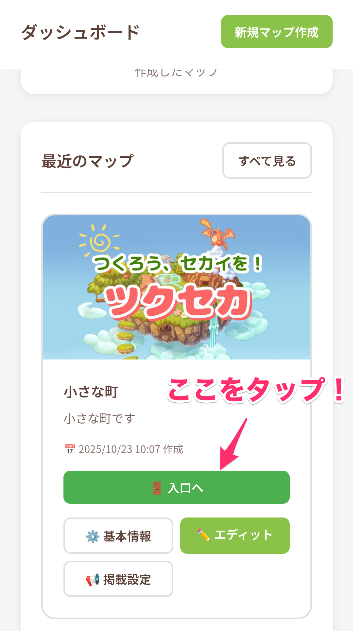The width and height of the screenshot is (364, 631).
Task: Click the gear icon beside 基本情報
Action: pyautogui.click(x=93, y=536)
